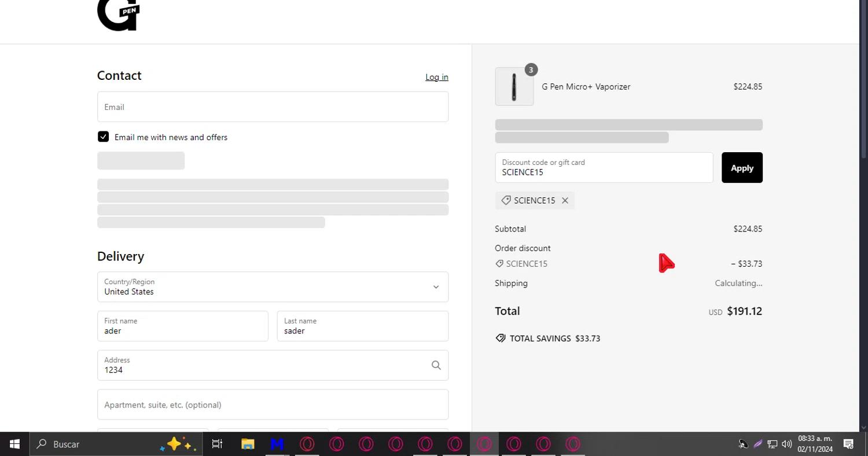Click the TOTAL SAVINGS $33.73 label

555,339
